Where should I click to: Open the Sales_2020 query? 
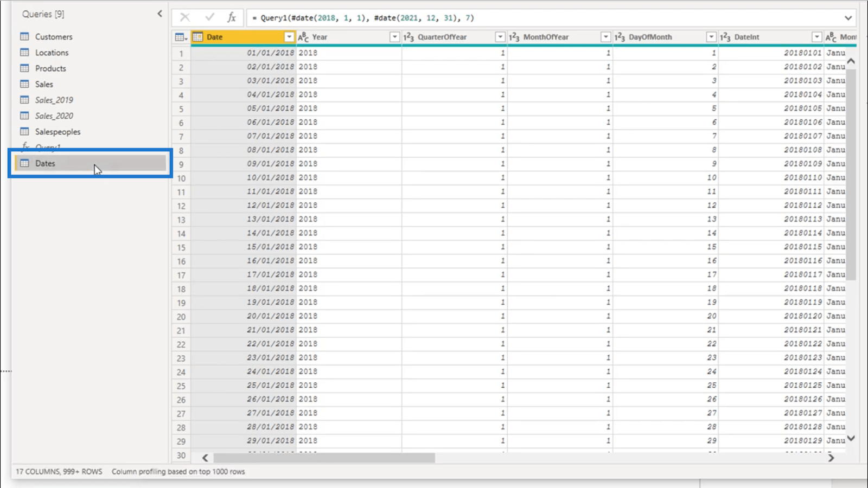pyautogui.click(x=54, y=115)
